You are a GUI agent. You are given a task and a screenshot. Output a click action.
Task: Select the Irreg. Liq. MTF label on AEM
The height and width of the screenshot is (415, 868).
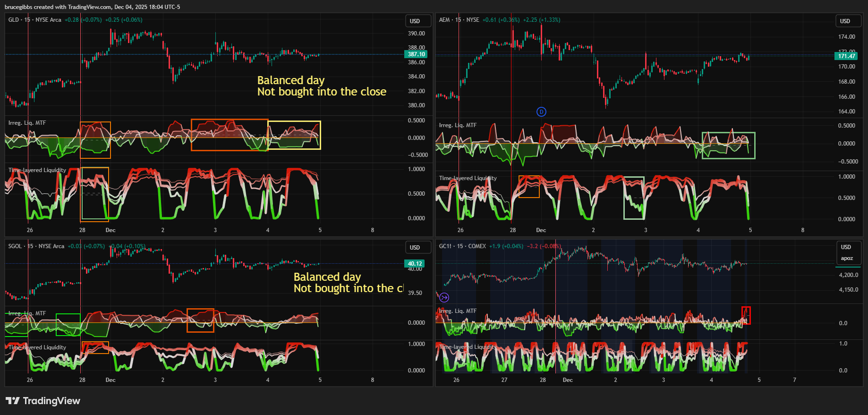pos(458,125)
